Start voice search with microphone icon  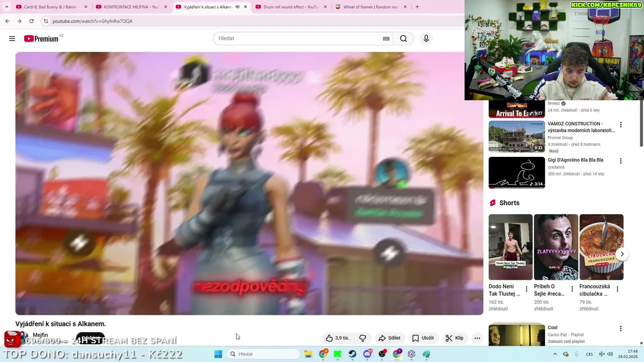tap(426, 39)
